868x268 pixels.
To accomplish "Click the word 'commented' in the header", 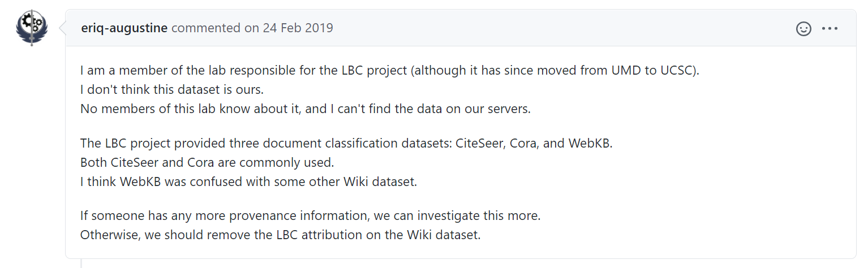I will (x=206, y=28).
